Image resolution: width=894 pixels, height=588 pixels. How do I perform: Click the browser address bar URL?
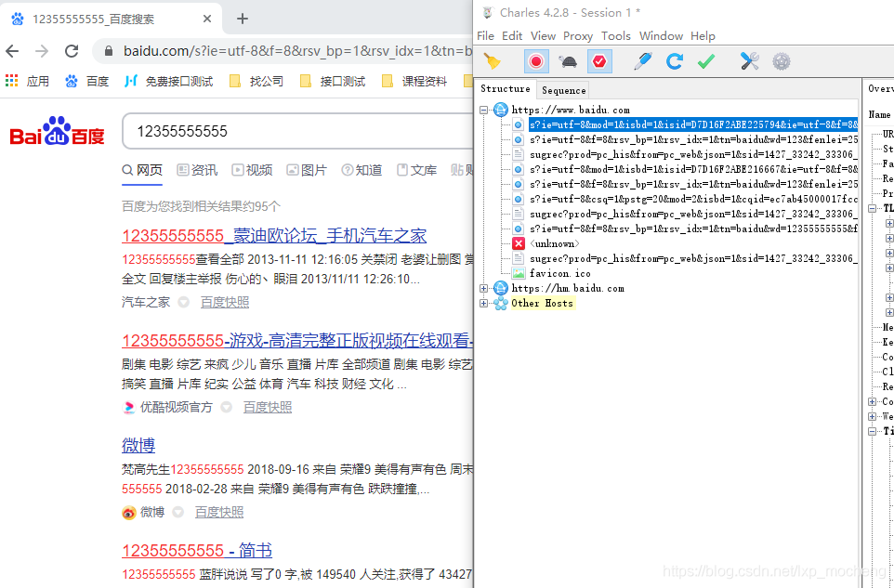click(x=298, y=51)
